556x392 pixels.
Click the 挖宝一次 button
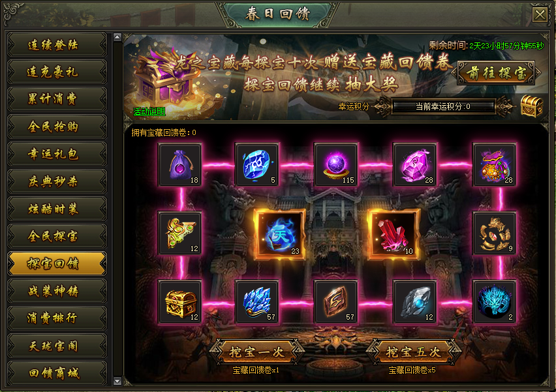coord(256,352)
